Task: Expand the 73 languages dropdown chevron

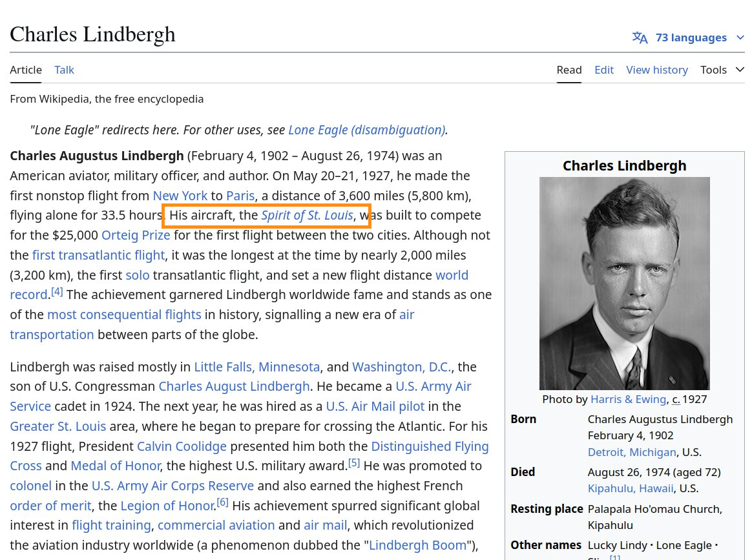Action: (740, 37)
